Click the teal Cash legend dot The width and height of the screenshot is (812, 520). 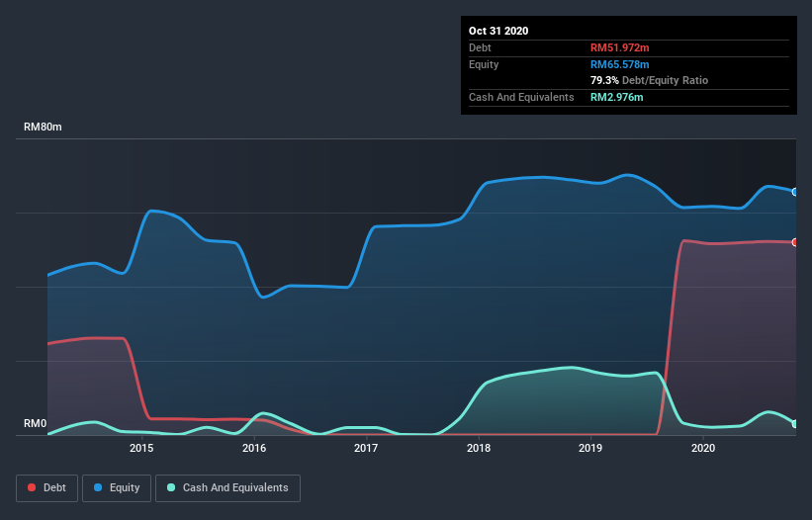pyautogui.click(x=171, y=487)
